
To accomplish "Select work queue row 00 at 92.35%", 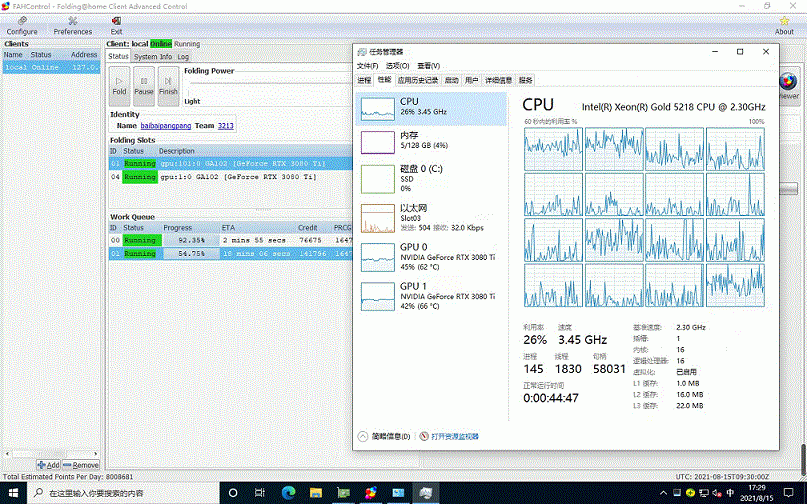I will click(x=231, y=240).
